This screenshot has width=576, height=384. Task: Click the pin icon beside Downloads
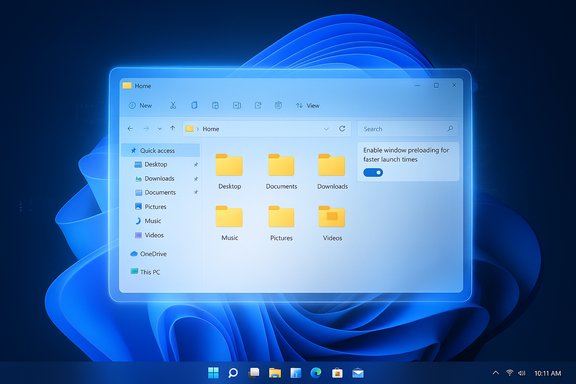coord(196,179)
